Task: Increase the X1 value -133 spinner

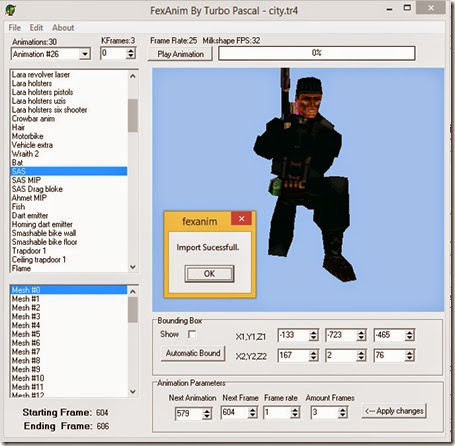Action: [313, 332]
